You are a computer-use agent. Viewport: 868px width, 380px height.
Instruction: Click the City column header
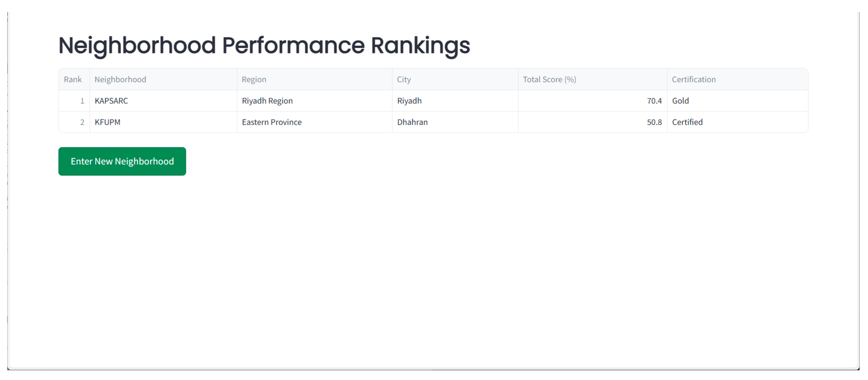[x=404, y=80]
